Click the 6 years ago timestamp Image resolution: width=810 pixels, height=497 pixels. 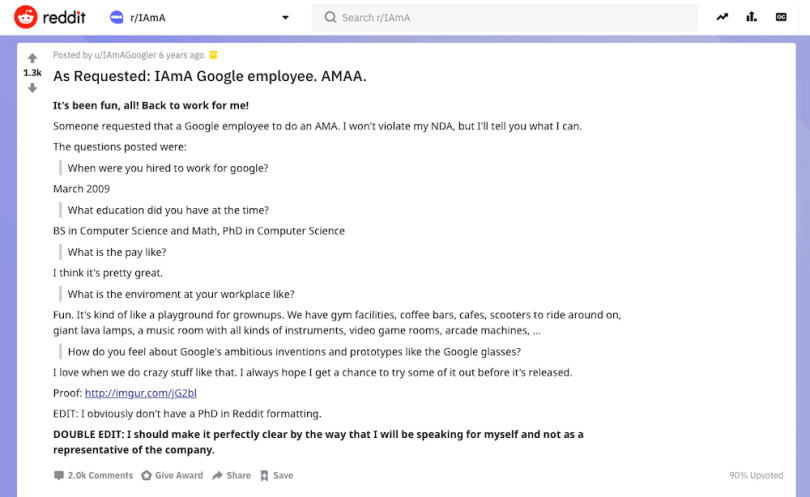[181, 55]
